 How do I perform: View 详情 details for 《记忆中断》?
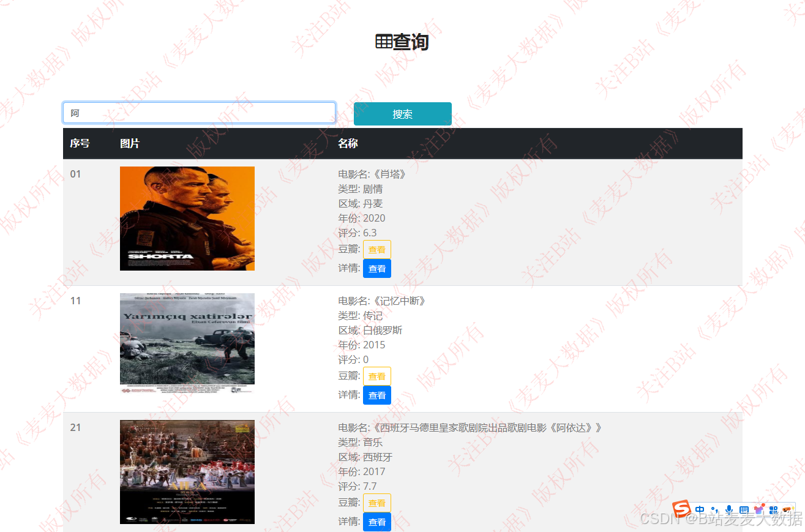pyautogui.click(x=376, y=395)
